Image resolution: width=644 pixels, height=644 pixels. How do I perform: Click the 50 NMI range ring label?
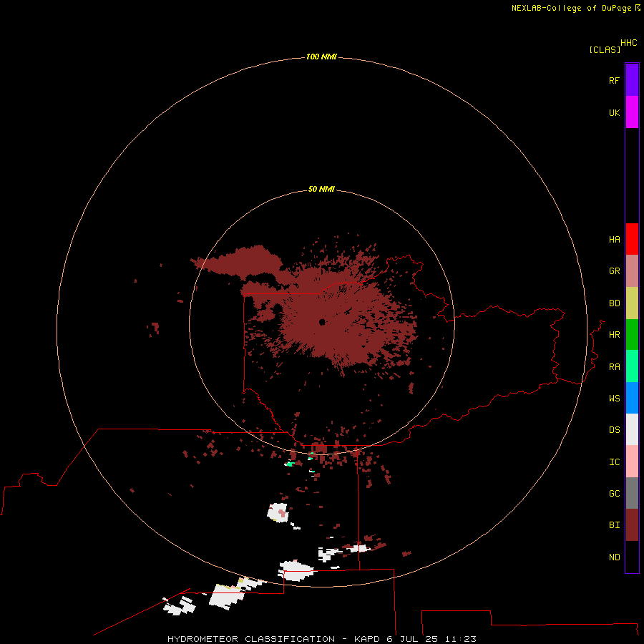coord(321,189)
